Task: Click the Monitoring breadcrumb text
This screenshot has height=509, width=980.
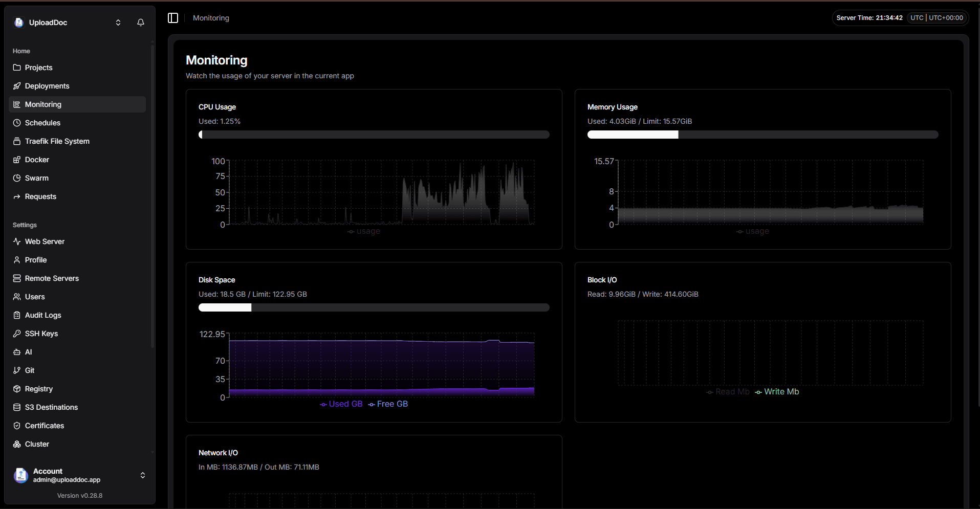Action: pos(211,18)
